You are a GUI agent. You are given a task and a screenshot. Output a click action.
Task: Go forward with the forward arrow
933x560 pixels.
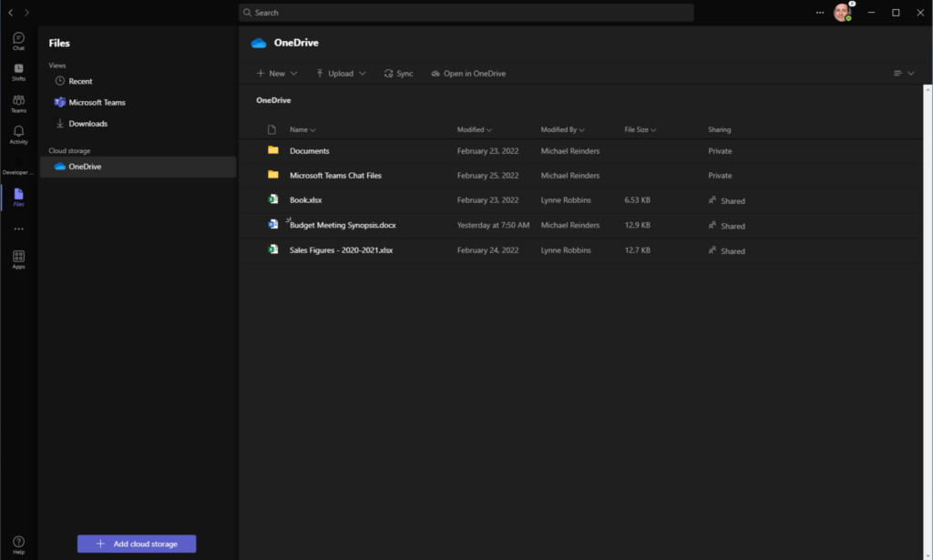[26, 13]
